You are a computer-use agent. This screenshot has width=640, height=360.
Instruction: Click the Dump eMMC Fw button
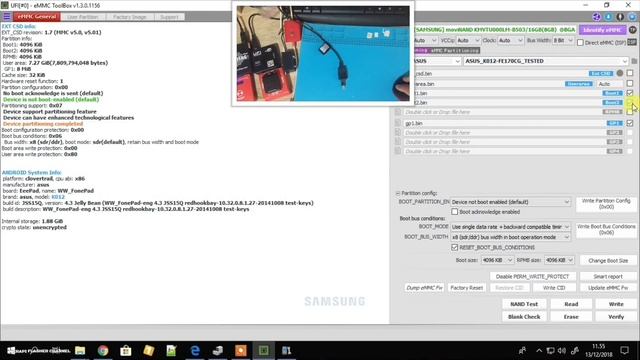pyautogui.click(x=424, y=288)
